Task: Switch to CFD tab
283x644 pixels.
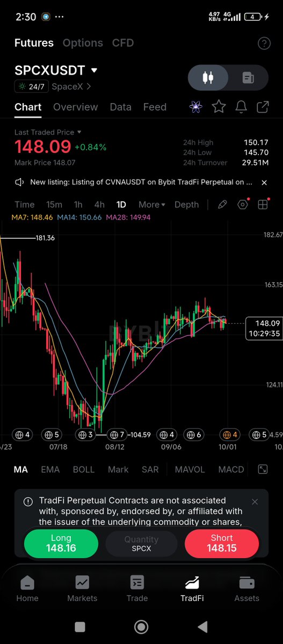Action: pos(123,43)
